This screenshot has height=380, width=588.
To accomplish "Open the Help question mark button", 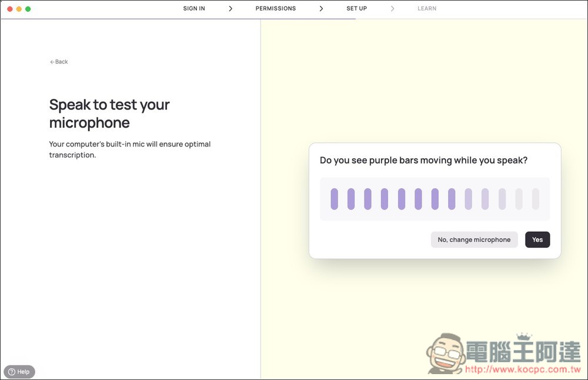I will click(19, 372).
